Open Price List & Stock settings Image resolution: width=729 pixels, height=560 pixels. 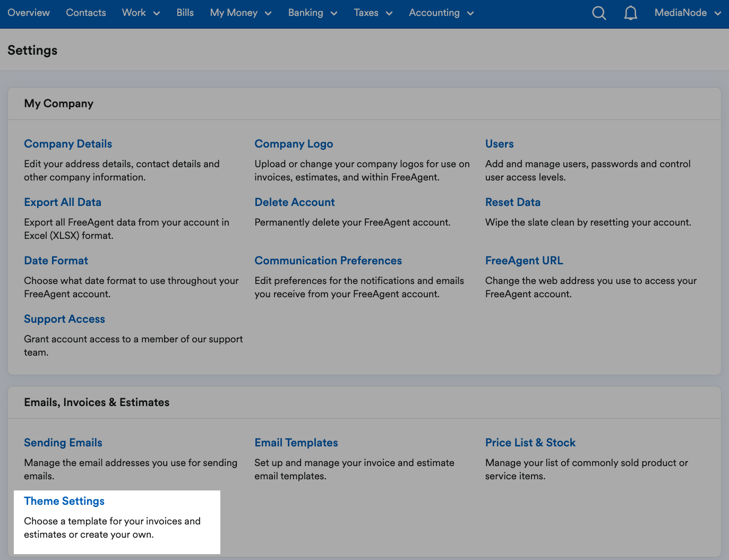point(530,443)
